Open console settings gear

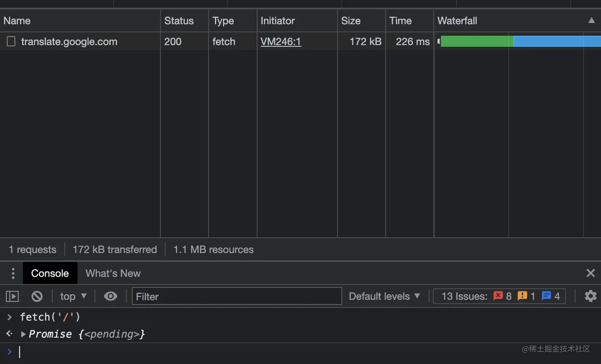pos(591,296)
